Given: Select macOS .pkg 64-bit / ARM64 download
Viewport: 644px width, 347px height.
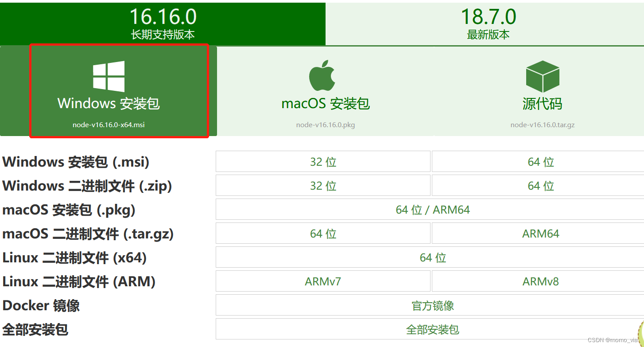Looking at the screenshot, I should 432,210.
